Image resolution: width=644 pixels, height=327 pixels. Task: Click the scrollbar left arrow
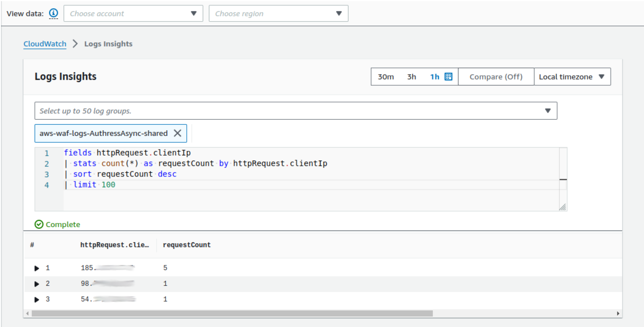coord(27,313)
